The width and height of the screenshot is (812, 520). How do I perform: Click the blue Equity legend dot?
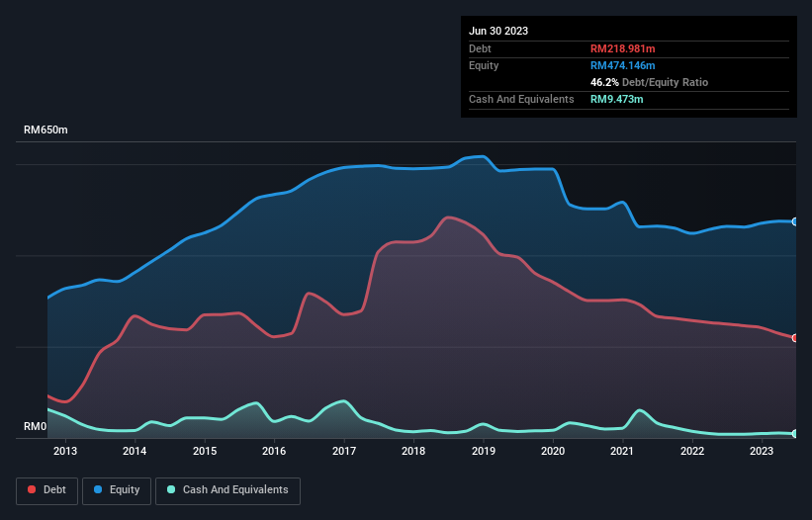[x=98, y=489]
